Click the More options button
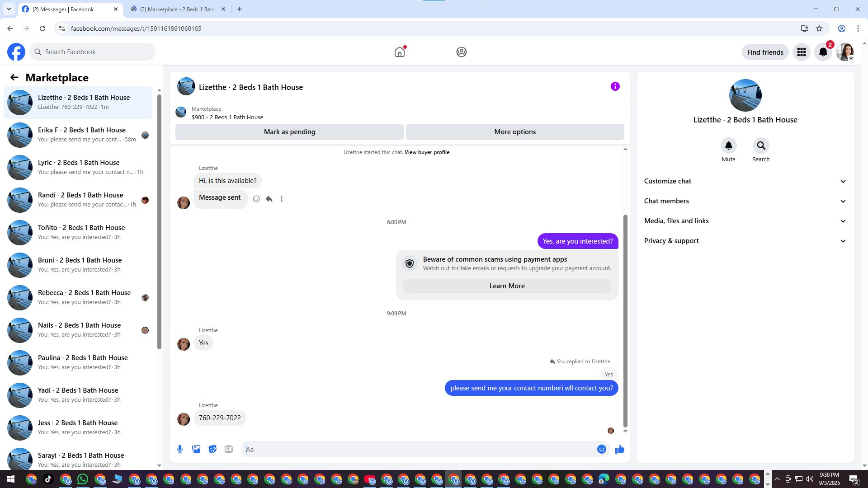The image size is (868, 488). pyautogui.click(x=515, y=132)
